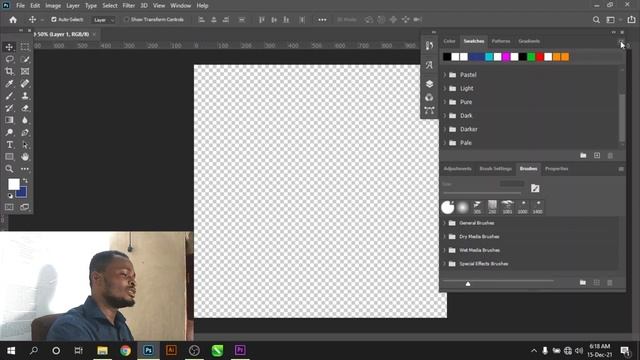
Task: Switch to the Gradients tab
Action: [x=529, y=41]
